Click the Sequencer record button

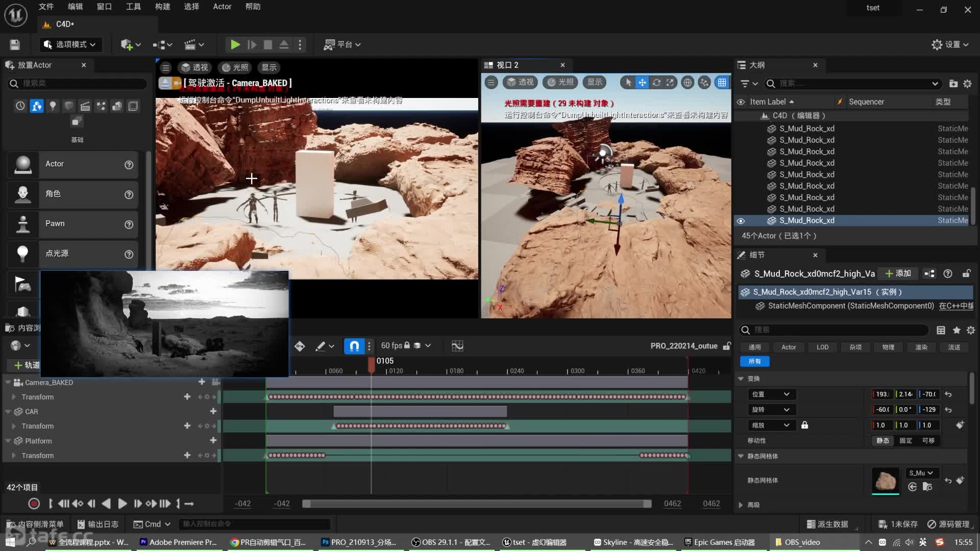34,504
